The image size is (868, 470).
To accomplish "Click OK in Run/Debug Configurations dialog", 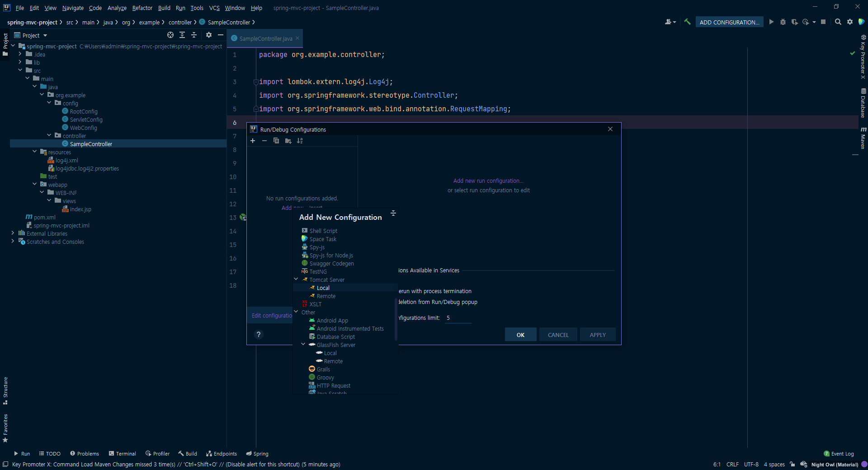I will [521, 335].
